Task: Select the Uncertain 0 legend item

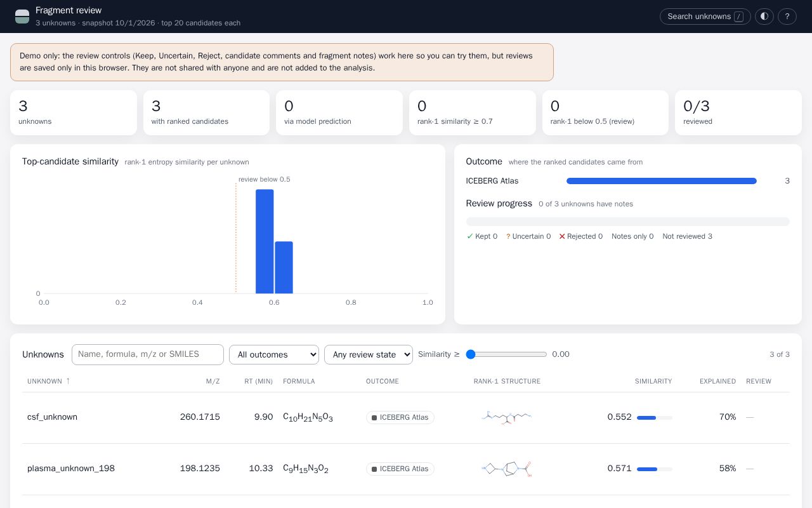Action: coord(528,236)
